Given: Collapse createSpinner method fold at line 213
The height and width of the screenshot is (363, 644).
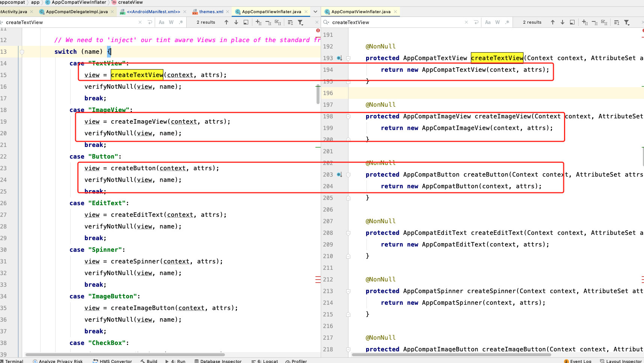Looking at the screenshot, I should pyautogui.click(x=348, y=291).
